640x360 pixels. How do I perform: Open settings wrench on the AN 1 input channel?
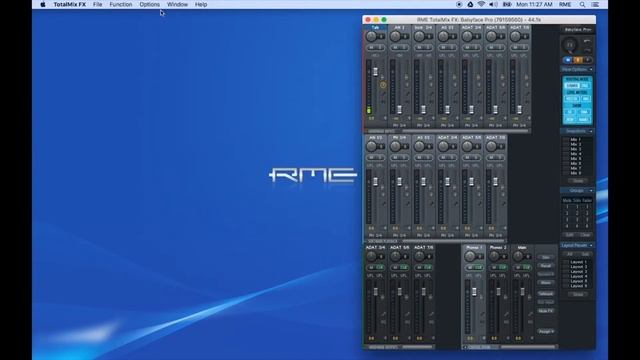coord(407,93)
